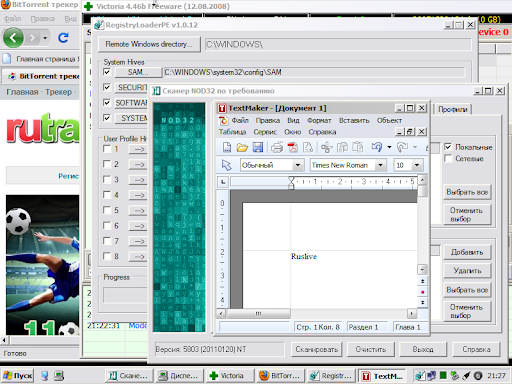Image resolution: width=512 pixels, height=384 pixels.
Task: Click the Сканировать button
Action: (x=317, y=349)
